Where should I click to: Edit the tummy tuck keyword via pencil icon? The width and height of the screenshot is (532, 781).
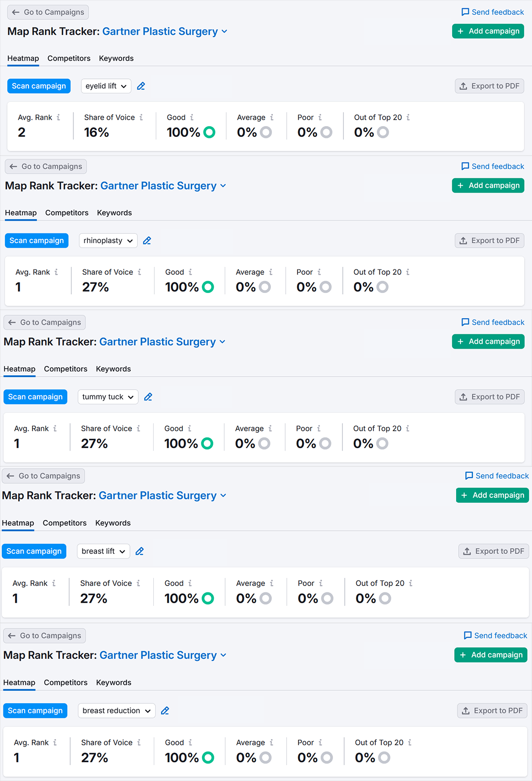pos(148,397)
